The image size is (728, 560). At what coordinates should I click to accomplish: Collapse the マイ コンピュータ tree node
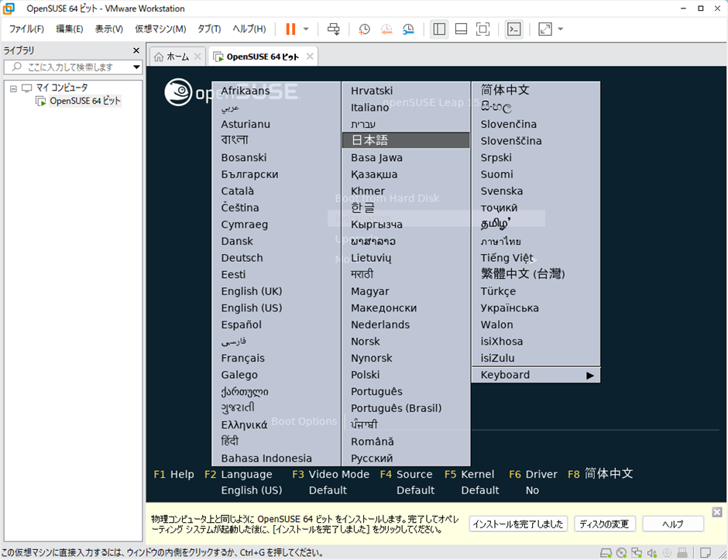click(x=13, y=88)
